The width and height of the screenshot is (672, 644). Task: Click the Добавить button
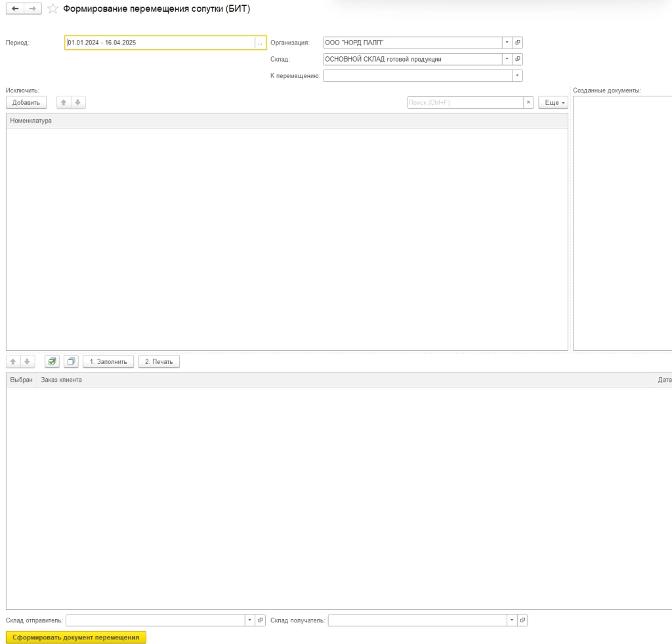(x=26, y=103)
